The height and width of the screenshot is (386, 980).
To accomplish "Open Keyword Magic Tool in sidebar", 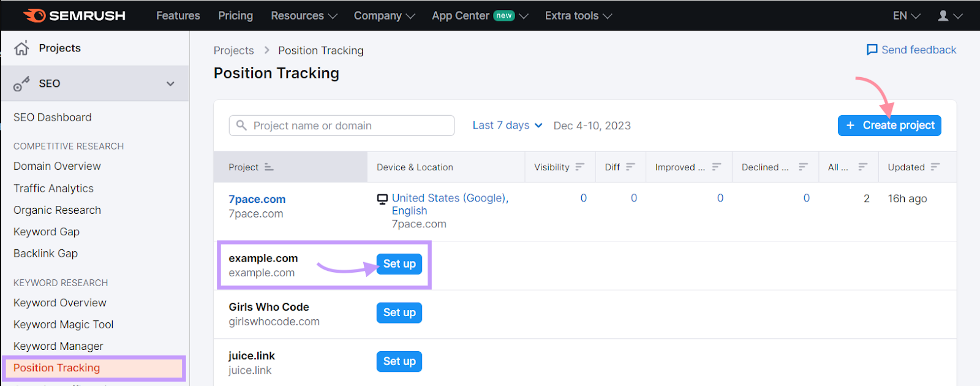I will point(64,324).
